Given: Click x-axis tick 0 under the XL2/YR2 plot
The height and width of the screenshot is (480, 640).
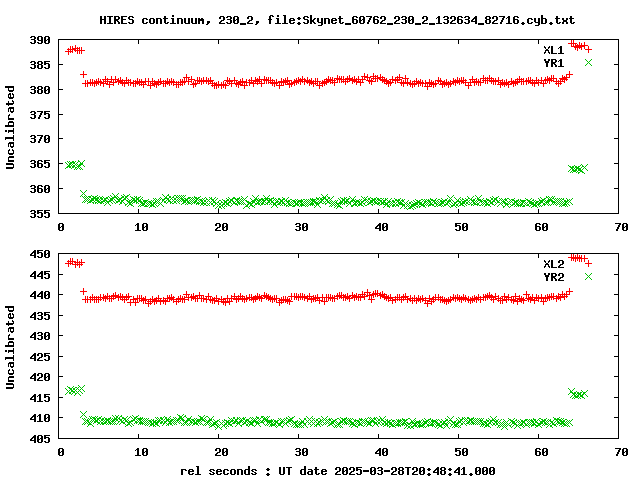Looking at the screenshot, I should [61, 452].
